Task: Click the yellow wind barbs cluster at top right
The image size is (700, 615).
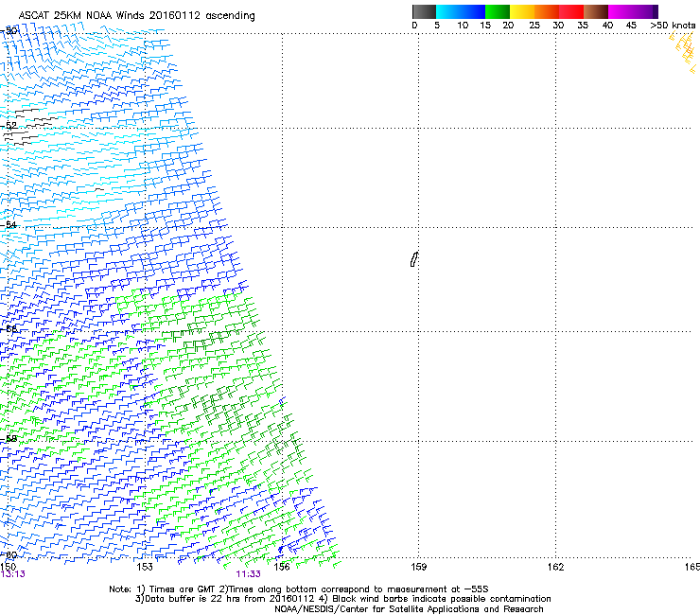Action: (684, 52)
